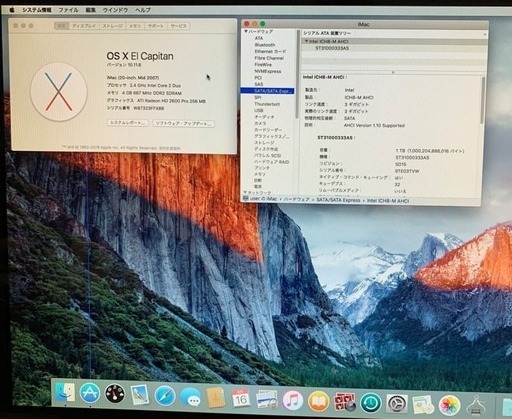Viewport: 512px width, 419px height.
Task: Click the details pane vertical scrollbar
Action: pyautogui.click(x=483, y=100)
